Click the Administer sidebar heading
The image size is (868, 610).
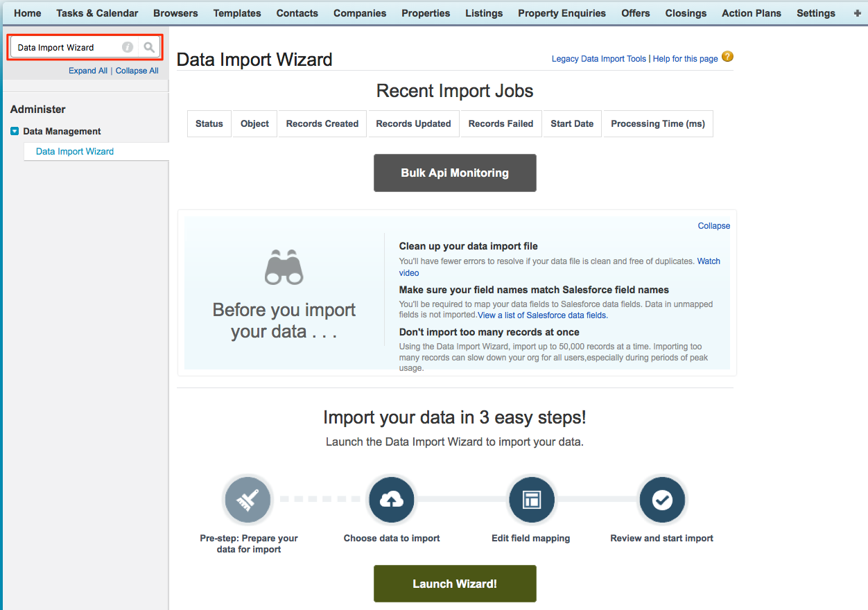[38, 110]
